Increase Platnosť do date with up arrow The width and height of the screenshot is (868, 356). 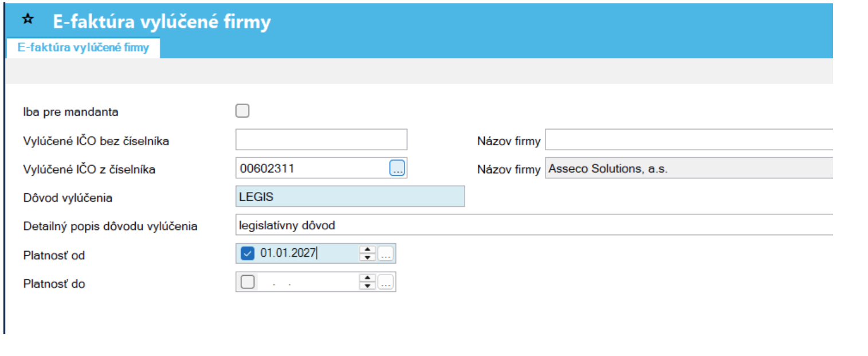(x=367, y=278)
